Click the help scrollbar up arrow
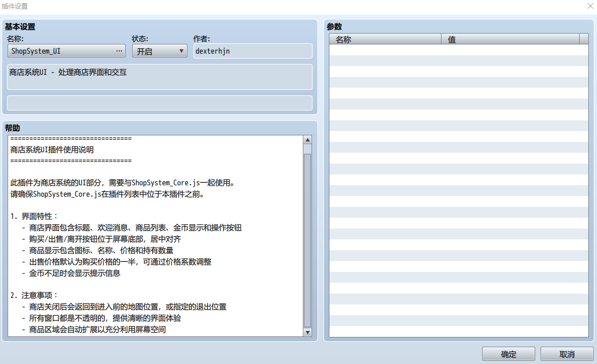 pos(308,140)
